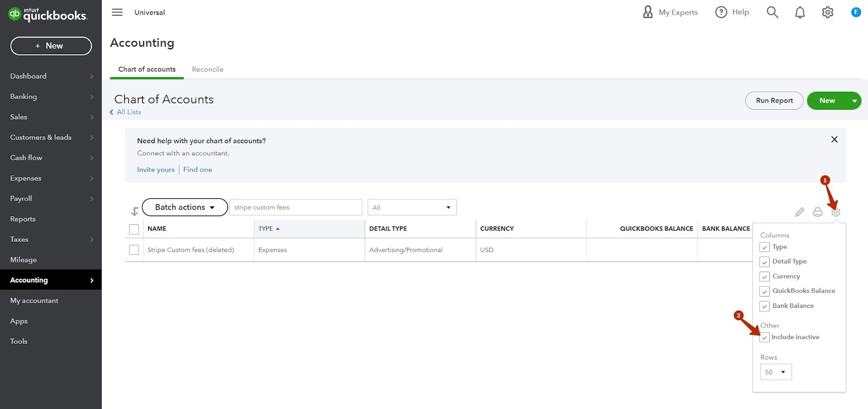The image size is (868, 409).
Task: Toggle the hamburger navigation menu
Action: 117,12
